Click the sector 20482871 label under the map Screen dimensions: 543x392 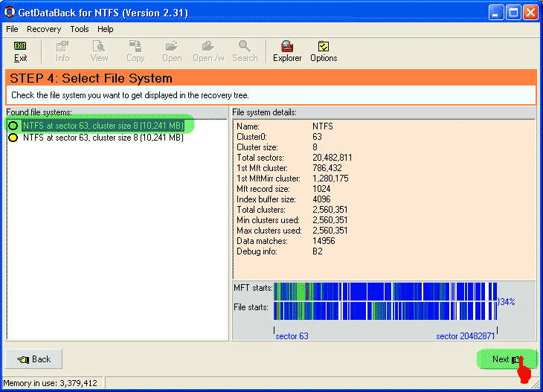click(466, 336)
